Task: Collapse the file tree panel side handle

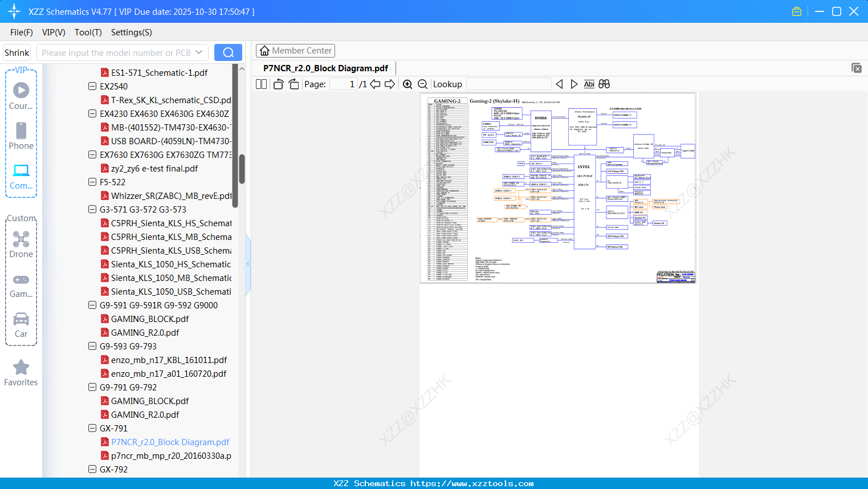Action: pyautogui.click(x=248, y=264)
